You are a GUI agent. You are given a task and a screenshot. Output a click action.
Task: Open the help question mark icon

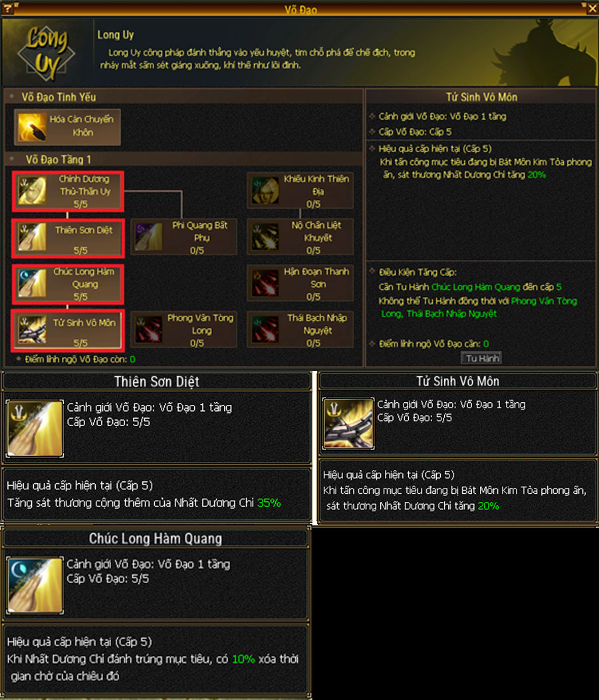pyautogui.click(x=7, y=9)
